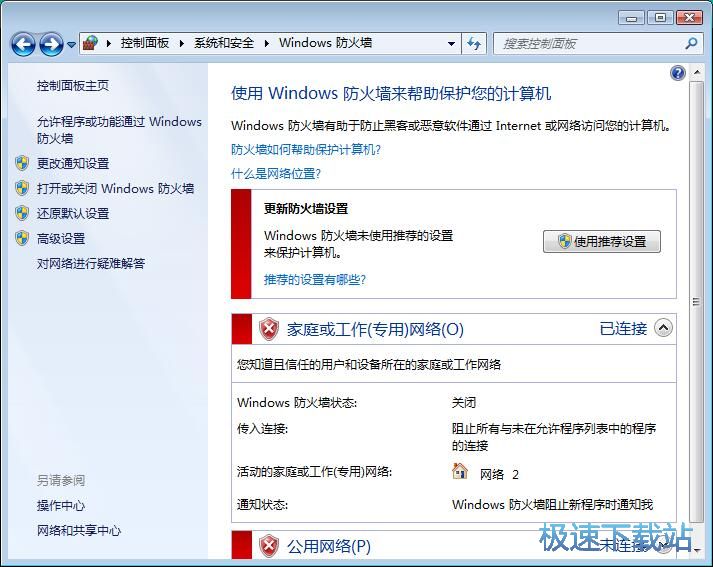
Task: Open help with the blue question mark icon
Action: tap(678, 73)
